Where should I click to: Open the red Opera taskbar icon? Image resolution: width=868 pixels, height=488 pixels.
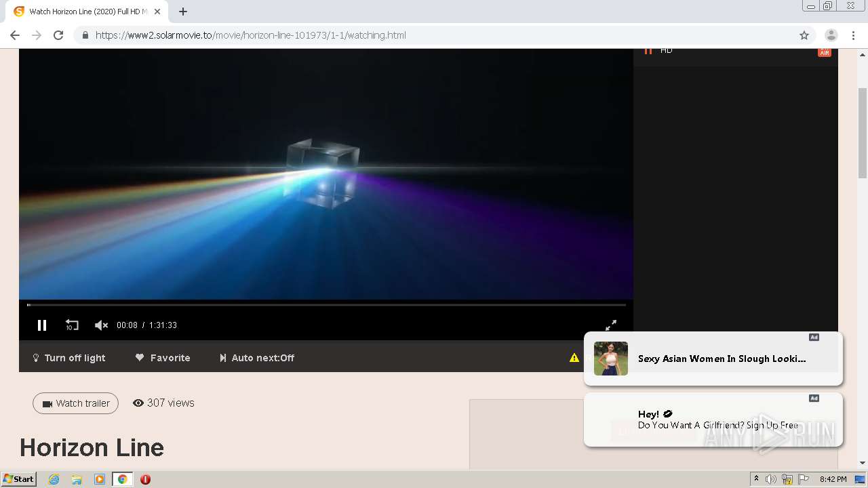[145, 479]
